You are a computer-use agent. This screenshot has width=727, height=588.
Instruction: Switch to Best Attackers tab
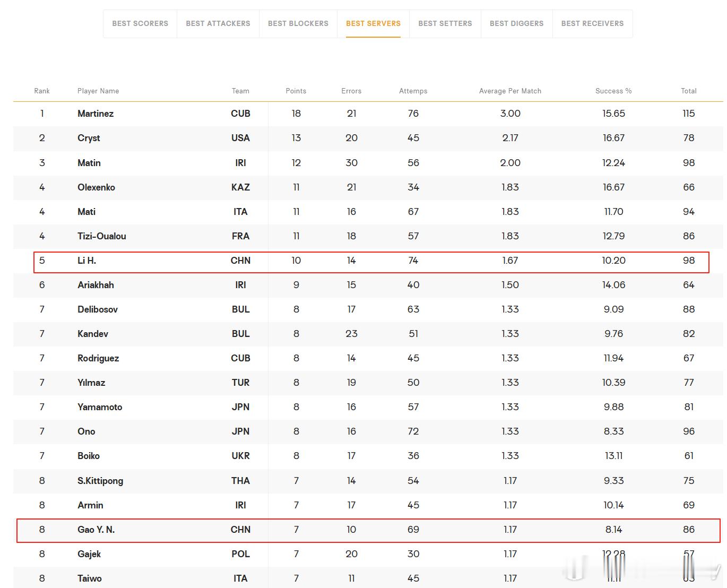(x=218, y=23)
